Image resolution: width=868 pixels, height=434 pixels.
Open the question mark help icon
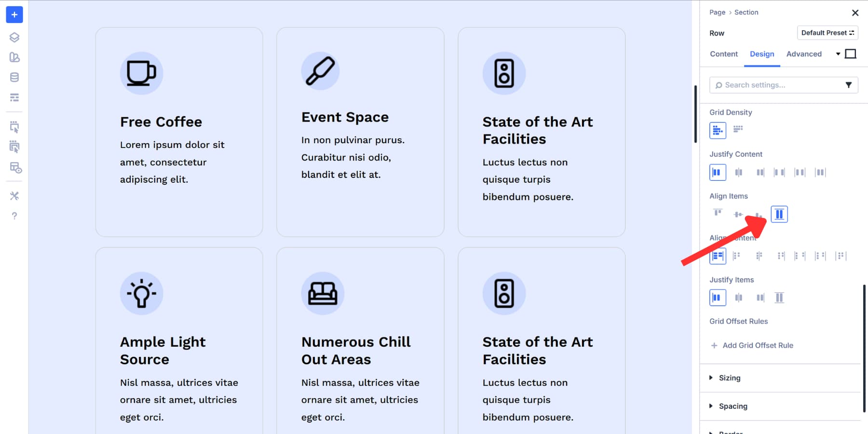14,216
